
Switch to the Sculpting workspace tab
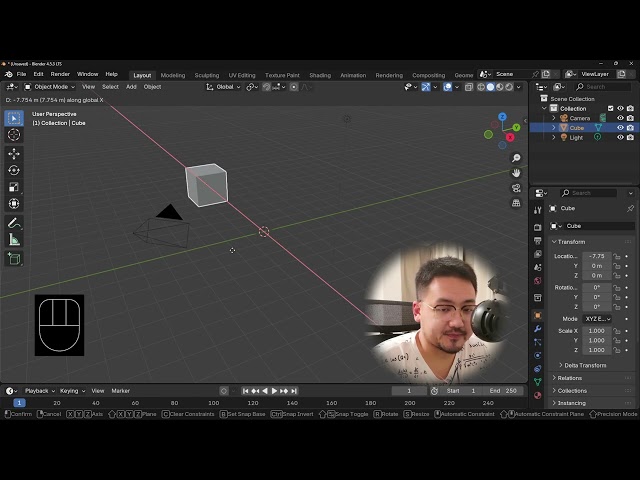[207, 76]
